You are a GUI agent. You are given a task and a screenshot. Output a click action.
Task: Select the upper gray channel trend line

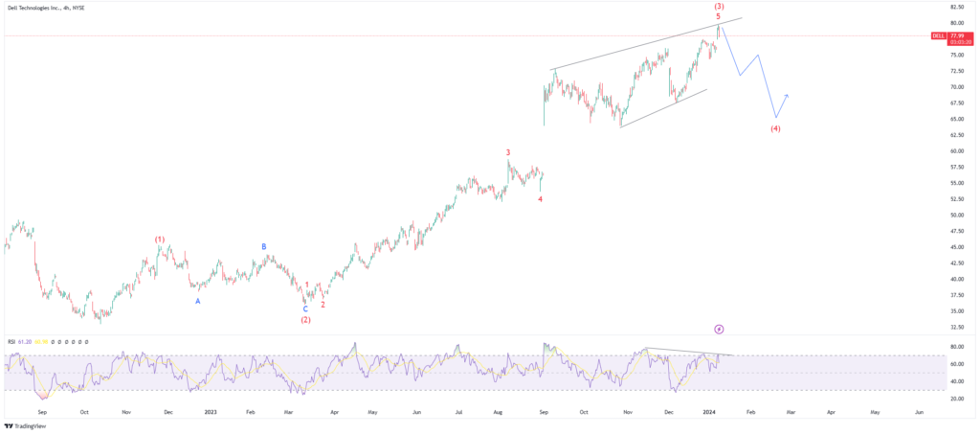click(x=646, y=44)
